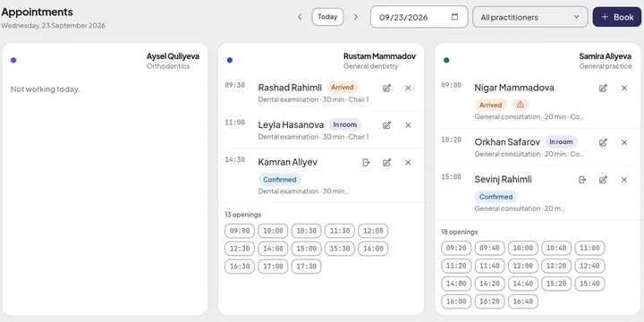Click the Today button
The image size is (644, 322).
coord(327,17)
